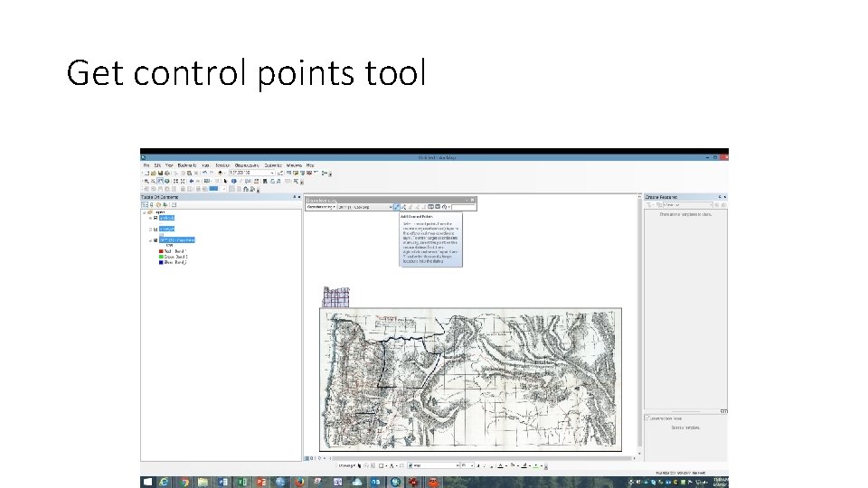This screenshot has width=868, height=488.
Task: Click List By Visibility icon in contents
Action: click(158, 205)
